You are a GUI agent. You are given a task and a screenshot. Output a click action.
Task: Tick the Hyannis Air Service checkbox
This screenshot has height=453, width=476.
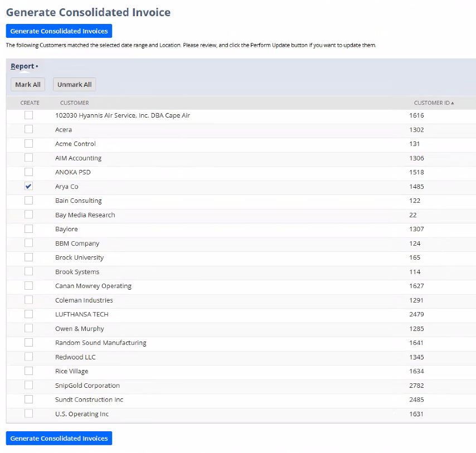[28, 115]
